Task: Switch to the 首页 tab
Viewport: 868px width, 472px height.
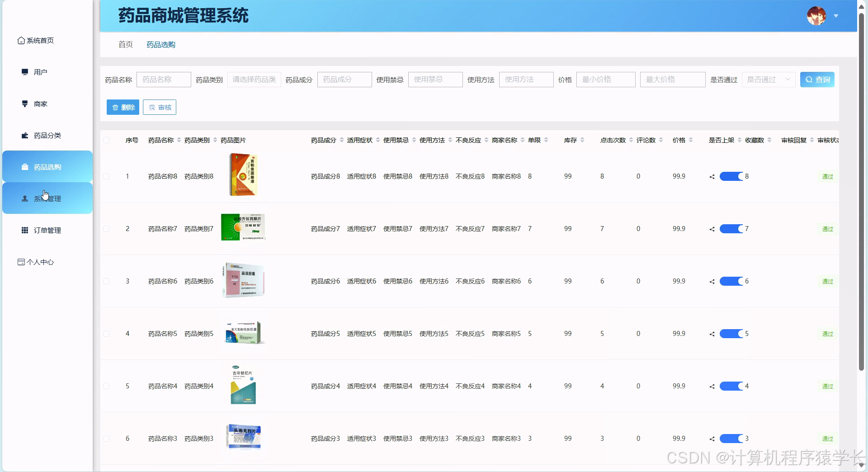Action: pyautogui.click(x=125, y=44)
